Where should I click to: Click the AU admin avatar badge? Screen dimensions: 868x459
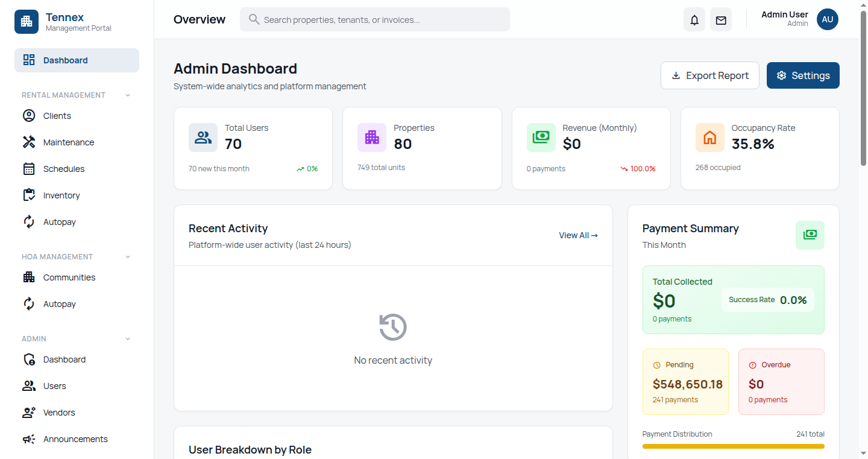coord(827,19)
